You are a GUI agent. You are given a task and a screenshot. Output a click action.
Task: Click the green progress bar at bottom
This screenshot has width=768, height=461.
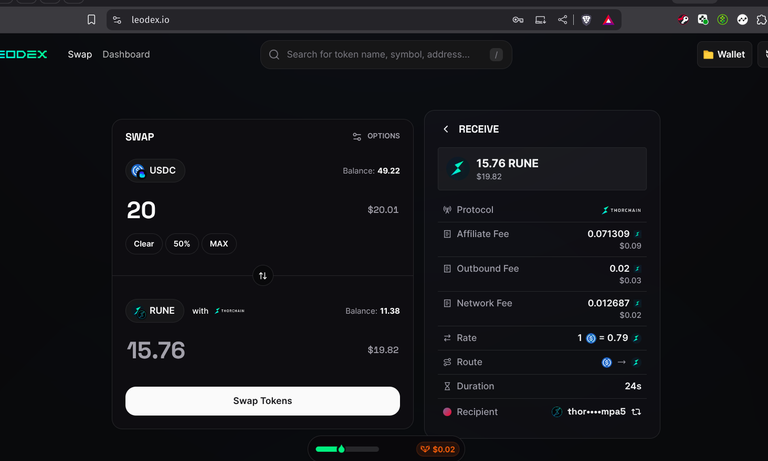click(x=347, y=449)
